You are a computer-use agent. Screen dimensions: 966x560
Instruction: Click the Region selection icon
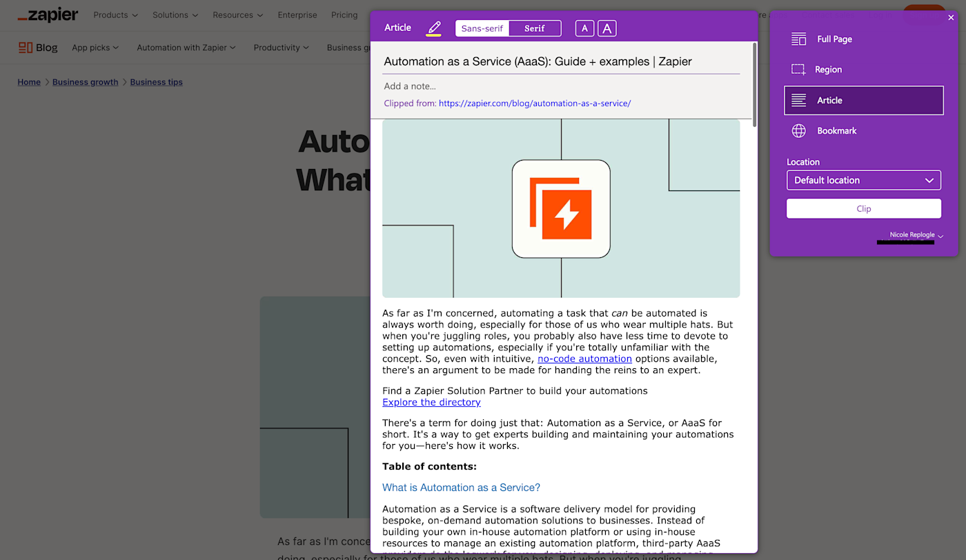pyautogui.click(x=798, y=70)
